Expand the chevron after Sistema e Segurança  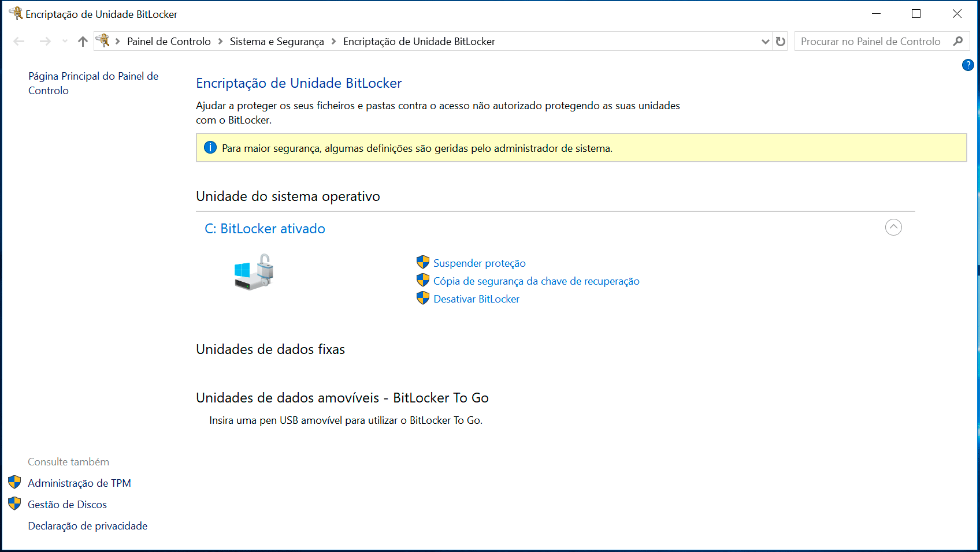tap(333, 42)
